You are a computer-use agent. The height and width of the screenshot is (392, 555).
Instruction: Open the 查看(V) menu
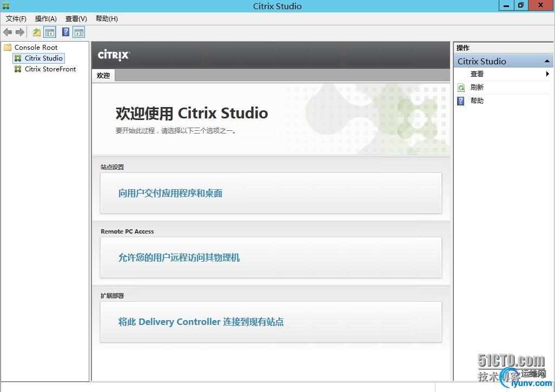76,19
